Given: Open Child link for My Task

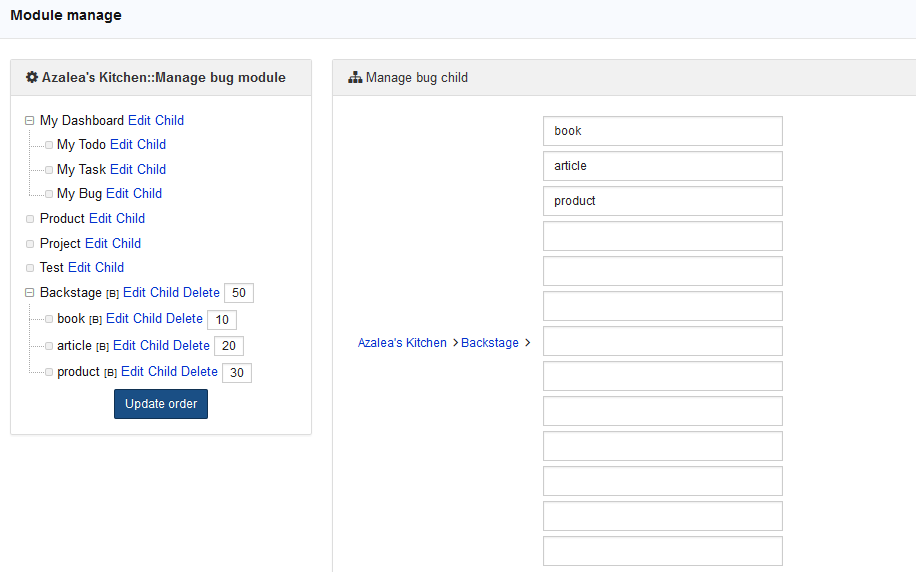Looking at the screenshot, I should [x=152, y=170].
